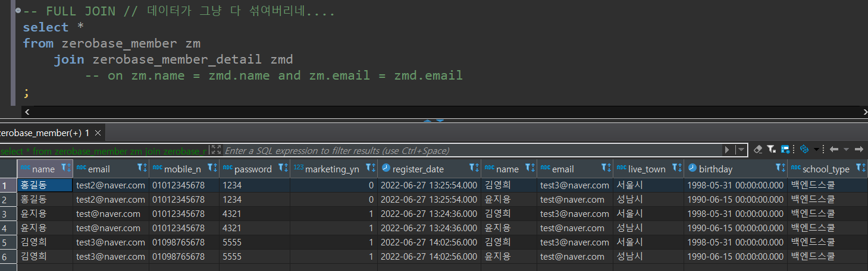
Task: Open the navigation history dropdown arrow
Action: pos(845,150)
